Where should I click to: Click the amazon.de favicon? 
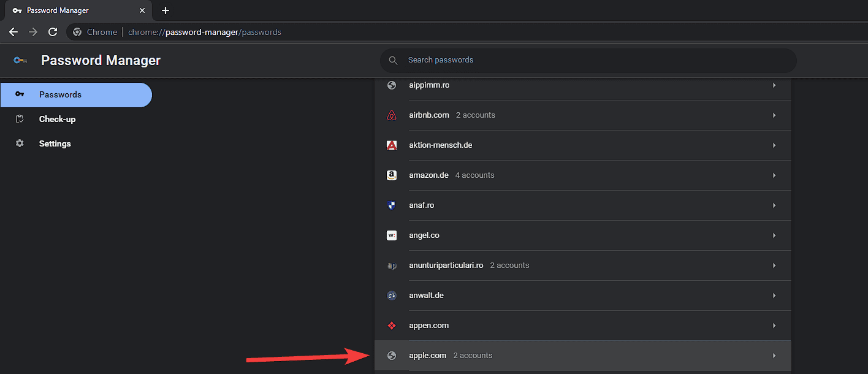(392, 175)
